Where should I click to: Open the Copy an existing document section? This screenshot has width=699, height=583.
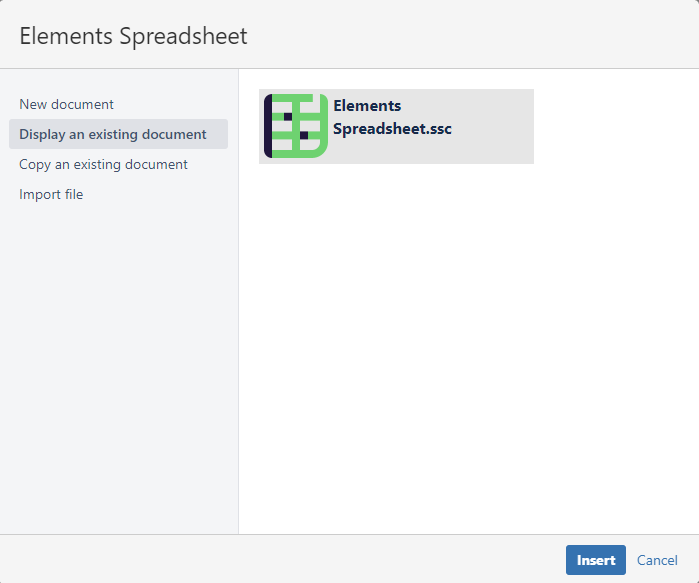point(103,164)
